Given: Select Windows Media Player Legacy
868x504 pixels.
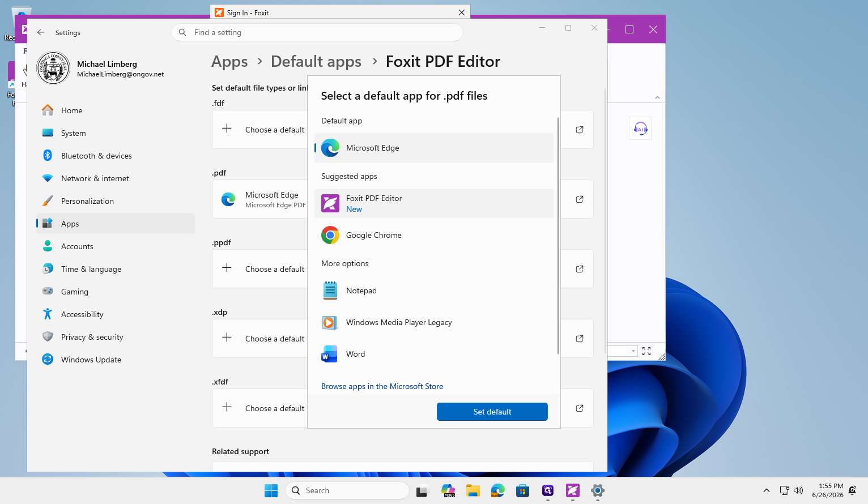Looking at the screenshot, I should click(x=434, y=322).
